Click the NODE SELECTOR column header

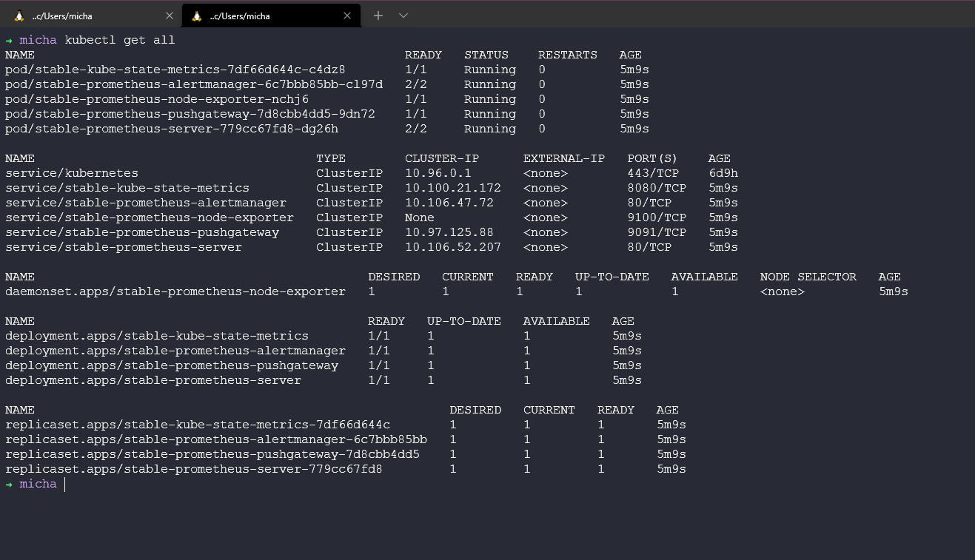pos(808,277)
